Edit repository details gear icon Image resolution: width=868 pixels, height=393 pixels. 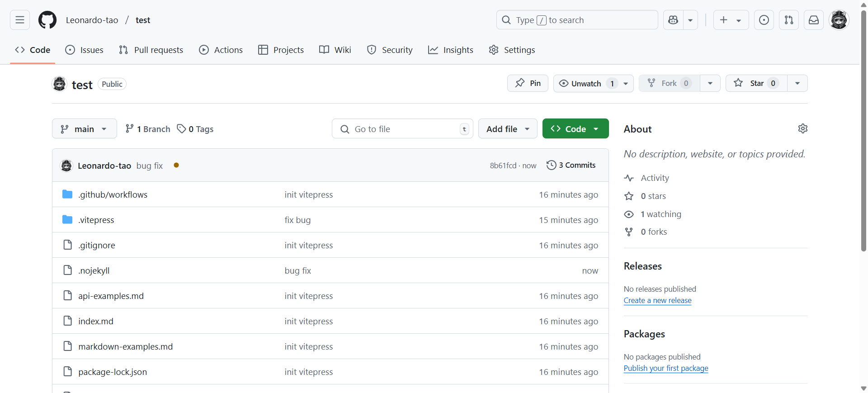(803, 128)
